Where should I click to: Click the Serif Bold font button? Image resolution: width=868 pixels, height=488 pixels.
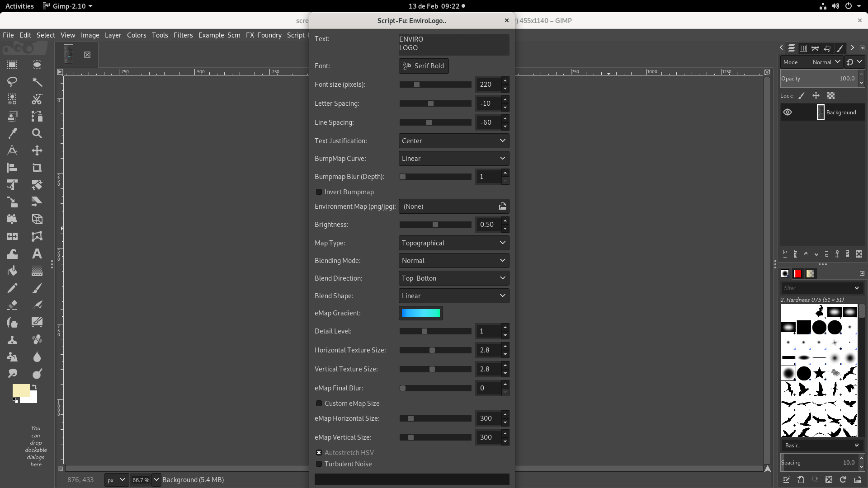424,66
